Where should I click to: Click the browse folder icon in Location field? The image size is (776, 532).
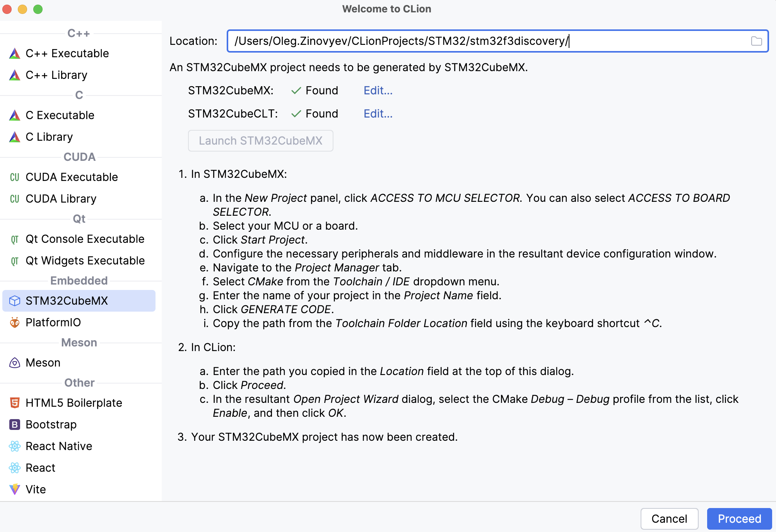click(756, 41)
